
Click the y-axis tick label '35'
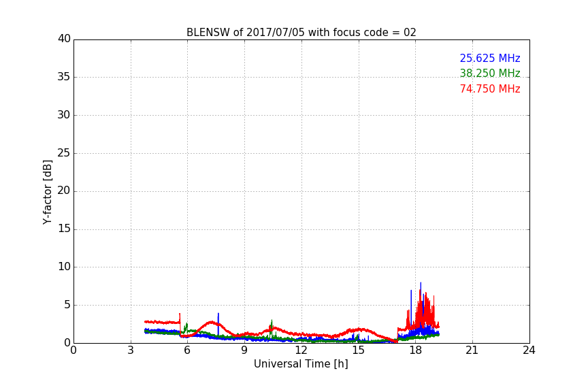(x=64, y=77)
